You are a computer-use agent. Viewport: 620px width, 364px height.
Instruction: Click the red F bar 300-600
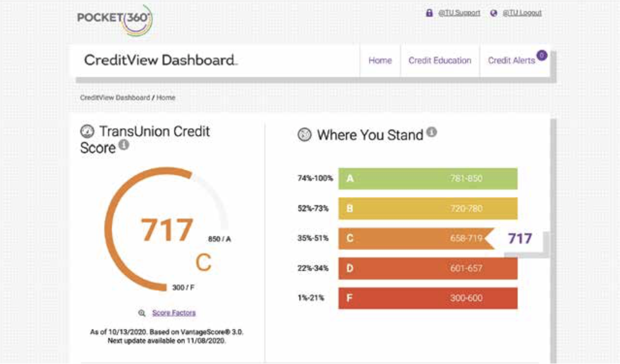click(428, 298)
